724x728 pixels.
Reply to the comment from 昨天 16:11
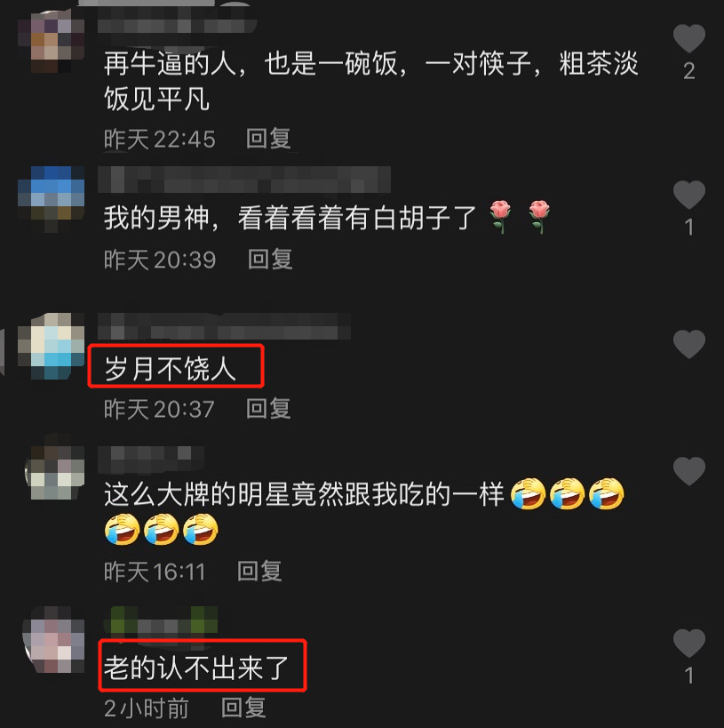pyautogui.click(x=259, y=571)
